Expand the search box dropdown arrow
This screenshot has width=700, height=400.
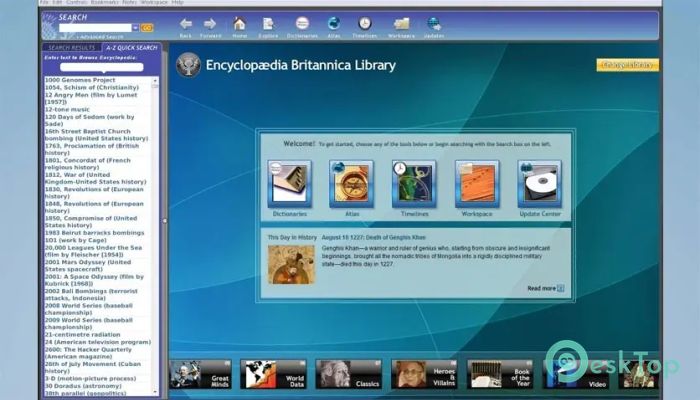pos(135,28)
